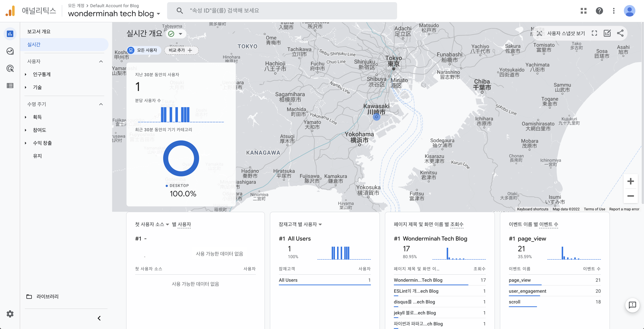This screenshot has height=329, width=644.
Task: Collapse the 수명 주기 section
Action: (x=101, y=104)
